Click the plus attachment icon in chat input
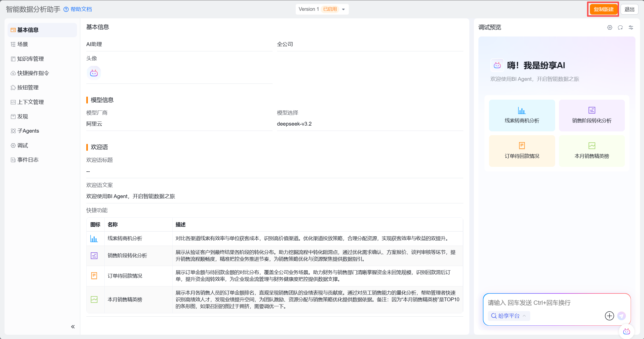The width and height of the screenshot is (644, 339). 609,316
